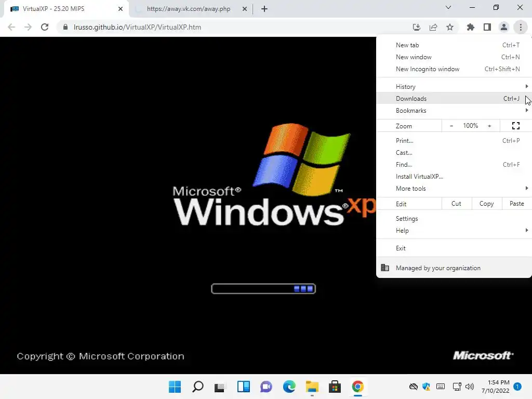
Task: Expand the Bookmarks submenu
Action: [454, 111]
